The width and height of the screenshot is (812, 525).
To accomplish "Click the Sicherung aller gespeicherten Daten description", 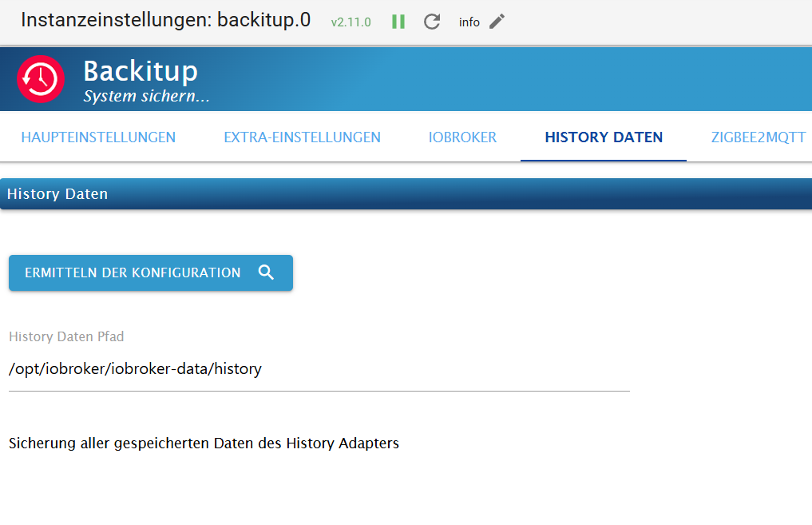I will click(x=204, y=443).
